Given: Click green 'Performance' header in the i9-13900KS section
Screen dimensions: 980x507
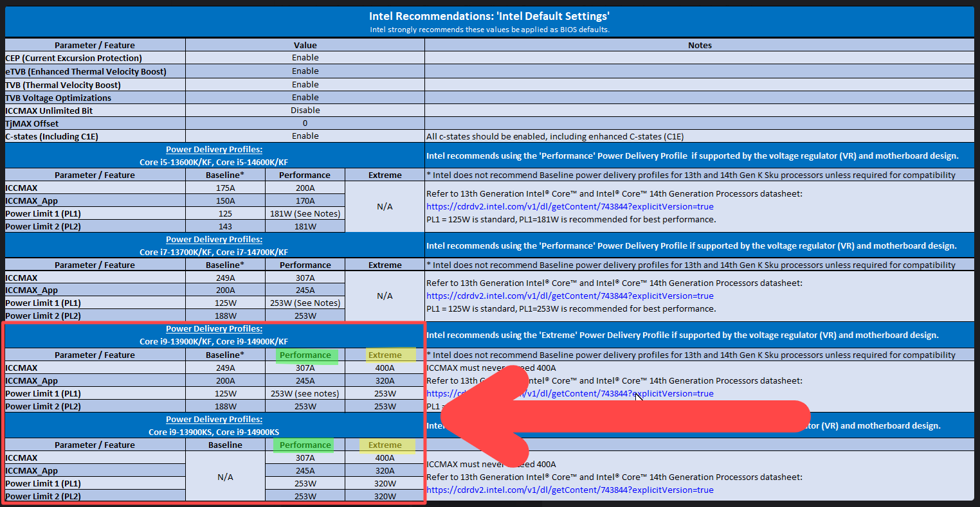Looking at the screenshot, I should [x=305, y=445].
